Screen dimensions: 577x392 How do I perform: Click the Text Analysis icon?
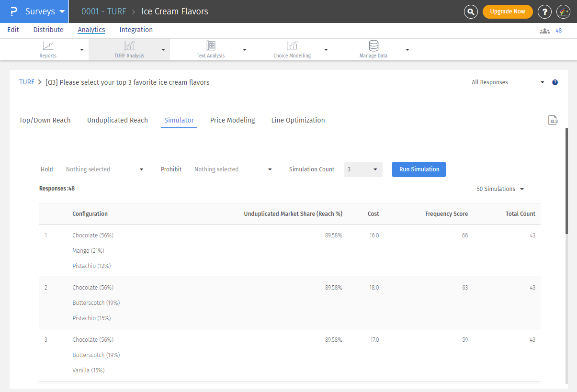[x=211, y=46]
